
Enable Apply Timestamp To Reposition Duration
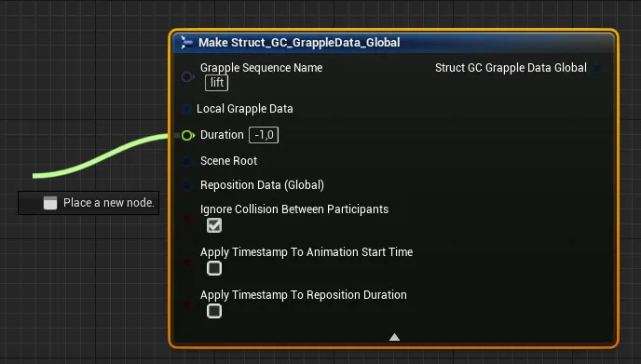coord(214,311)
